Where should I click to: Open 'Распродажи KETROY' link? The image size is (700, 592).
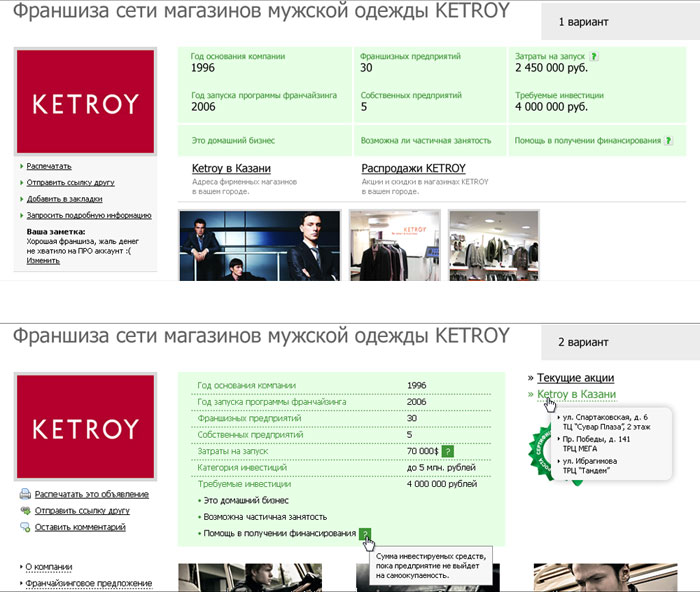click(x=413, y=168)
